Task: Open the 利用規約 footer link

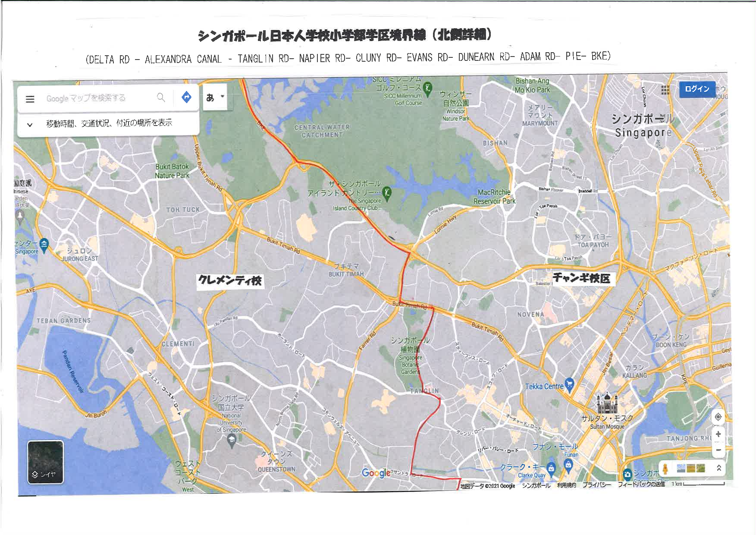Action: click(566, 485)
